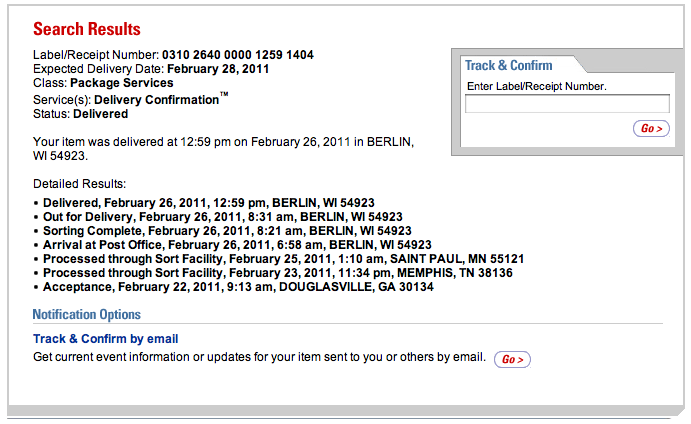
Task: Click the SAINT PAUL Sort Facility entry
Action: (x=284, y=259)
